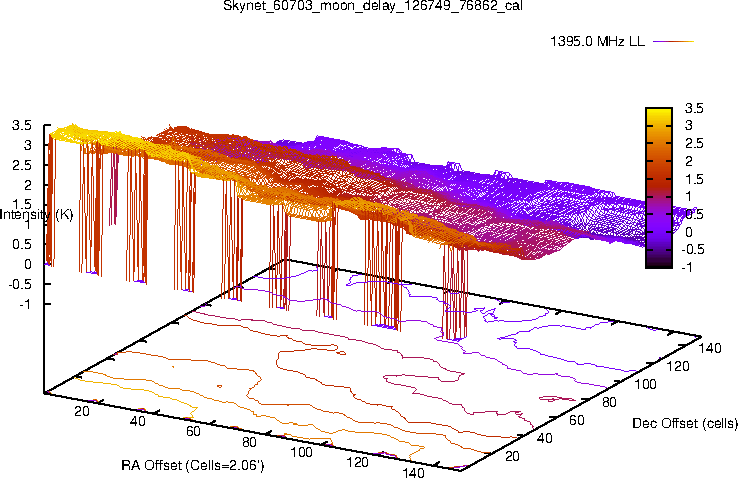Select the 1395.0 MHz LL legend label
This screenshot has width=738, height=478.
pos(597,41)
